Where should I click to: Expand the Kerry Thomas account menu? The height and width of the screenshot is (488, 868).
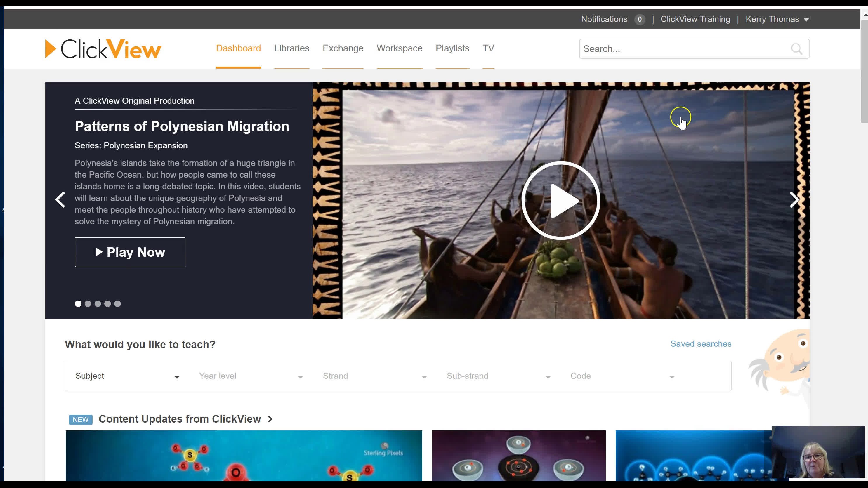(x=777, y=19)
